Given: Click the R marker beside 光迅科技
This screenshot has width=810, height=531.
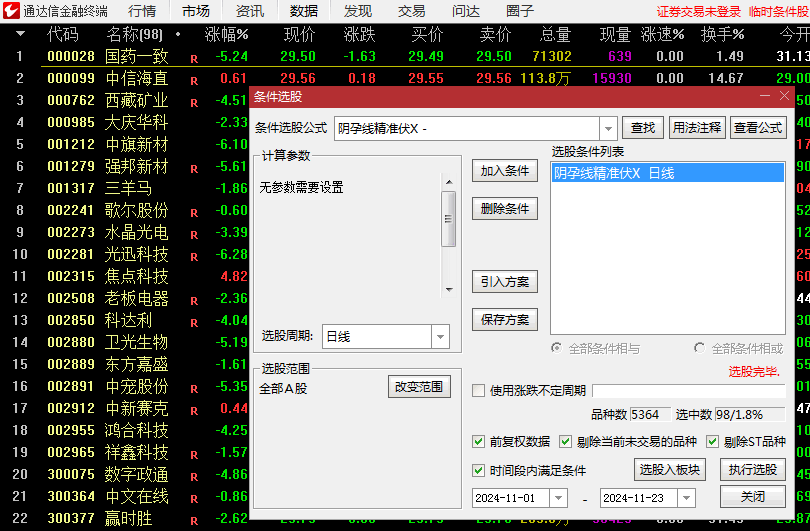Looking at the screenshot, I should [194, 257].
